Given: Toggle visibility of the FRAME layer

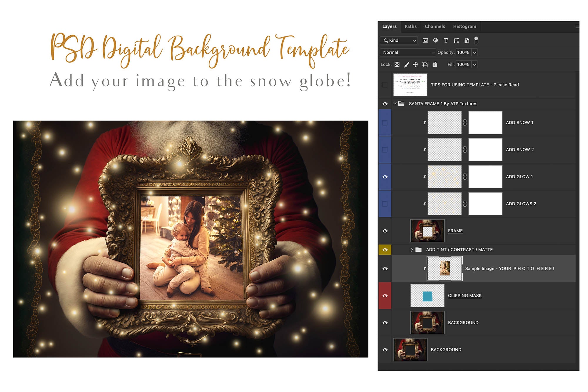Looking at the screenshot, I should tap(385, 231).
